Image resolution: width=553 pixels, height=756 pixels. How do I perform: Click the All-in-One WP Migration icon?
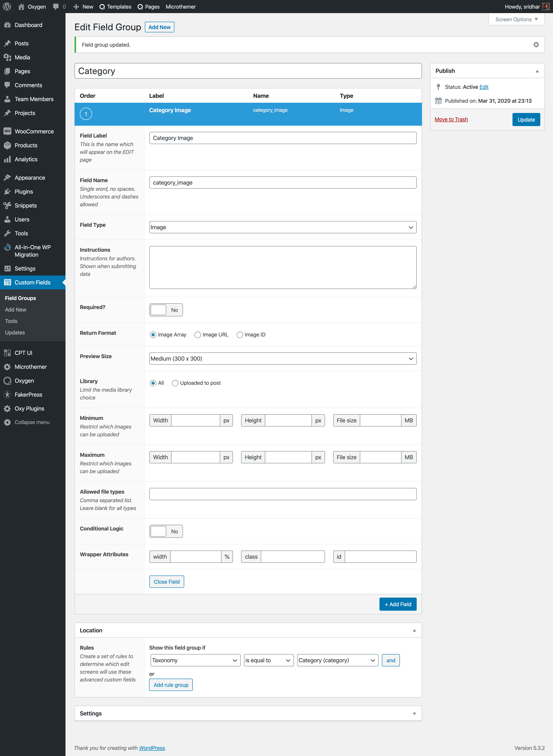(x=7, y=247)
